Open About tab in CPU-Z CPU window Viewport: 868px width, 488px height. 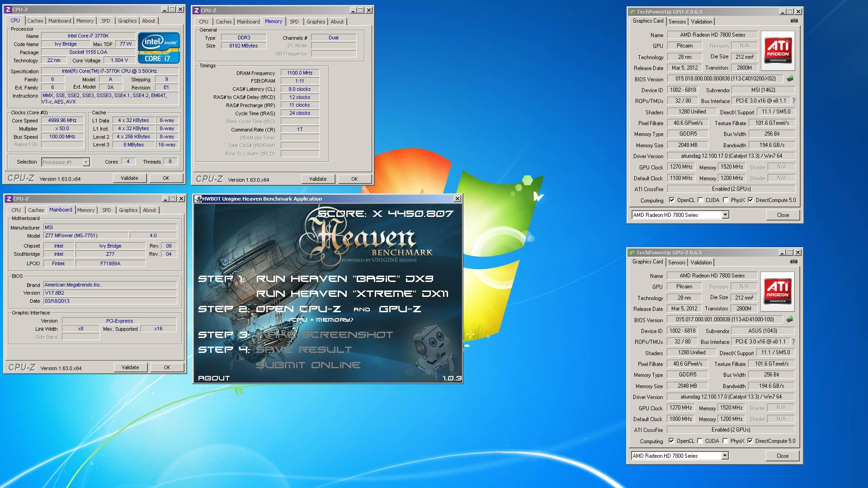tap(149, 21)
